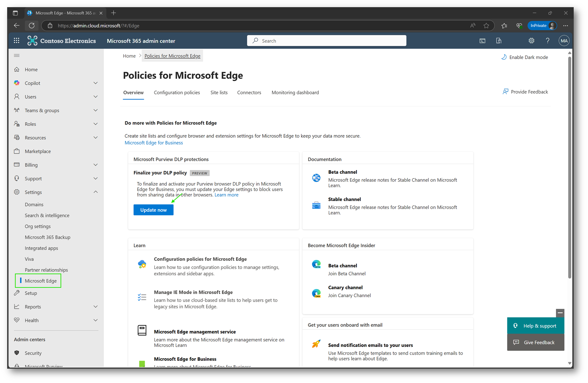Expand Teams & groups section

[96, 110]
